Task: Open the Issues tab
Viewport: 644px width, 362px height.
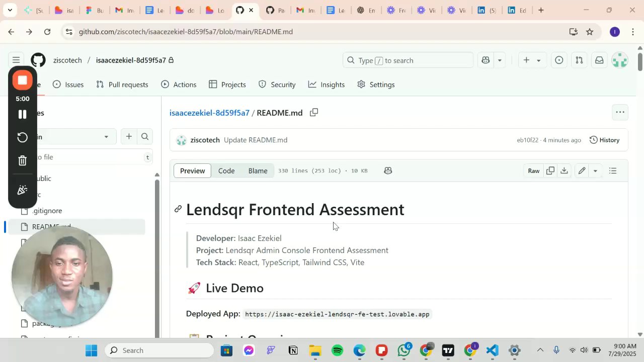Action: [68, 84]
